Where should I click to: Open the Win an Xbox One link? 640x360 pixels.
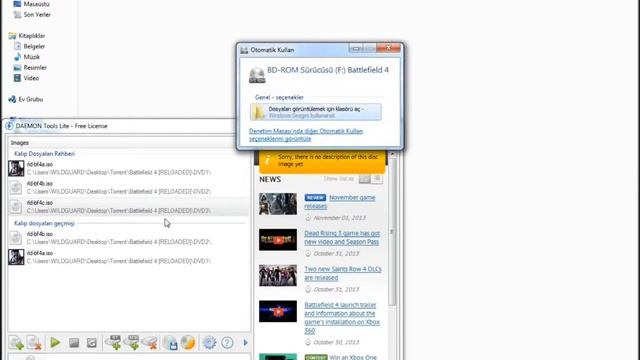(x=353, y=357)
